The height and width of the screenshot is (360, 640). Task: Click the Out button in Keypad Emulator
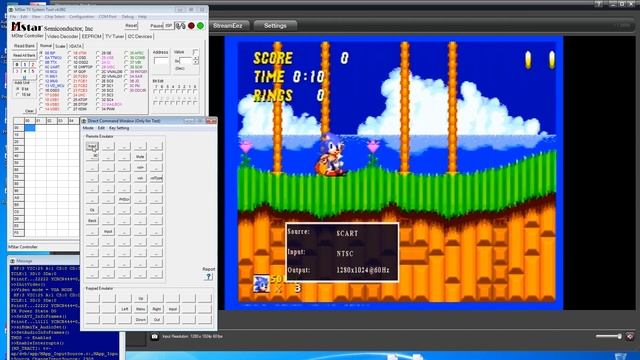point(157,320)
